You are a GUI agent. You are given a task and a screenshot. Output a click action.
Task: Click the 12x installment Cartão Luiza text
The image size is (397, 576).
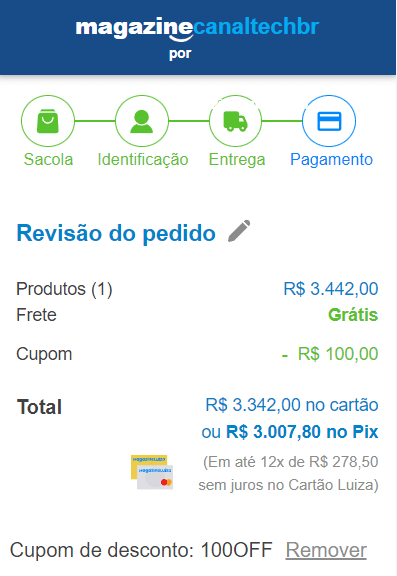(289, 474)
